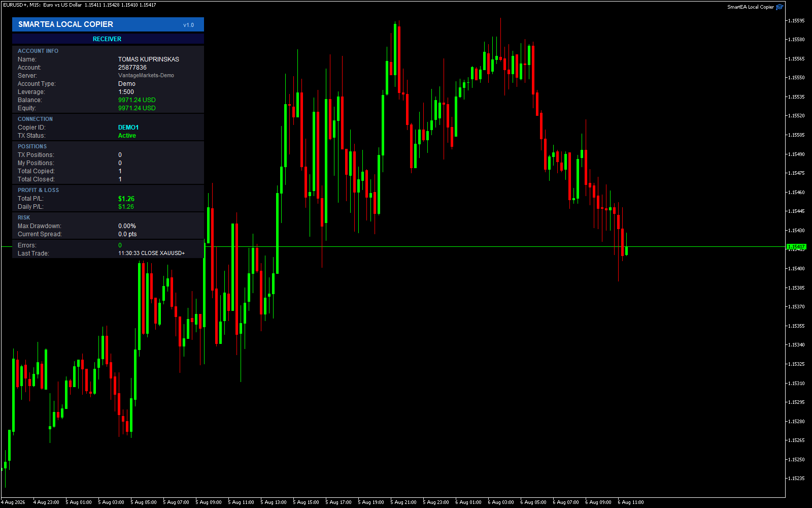Click the 5 Aug 13:00 time axis label

pyautogui.click(x=274, y=502)
